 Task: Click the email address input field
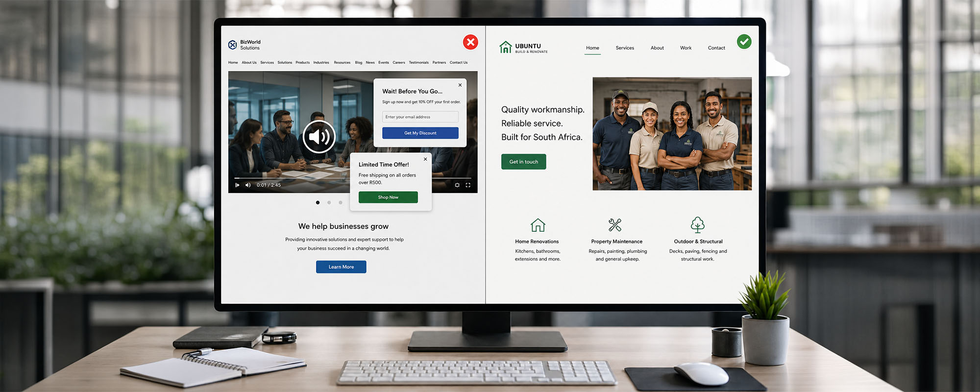coord(420,117)
